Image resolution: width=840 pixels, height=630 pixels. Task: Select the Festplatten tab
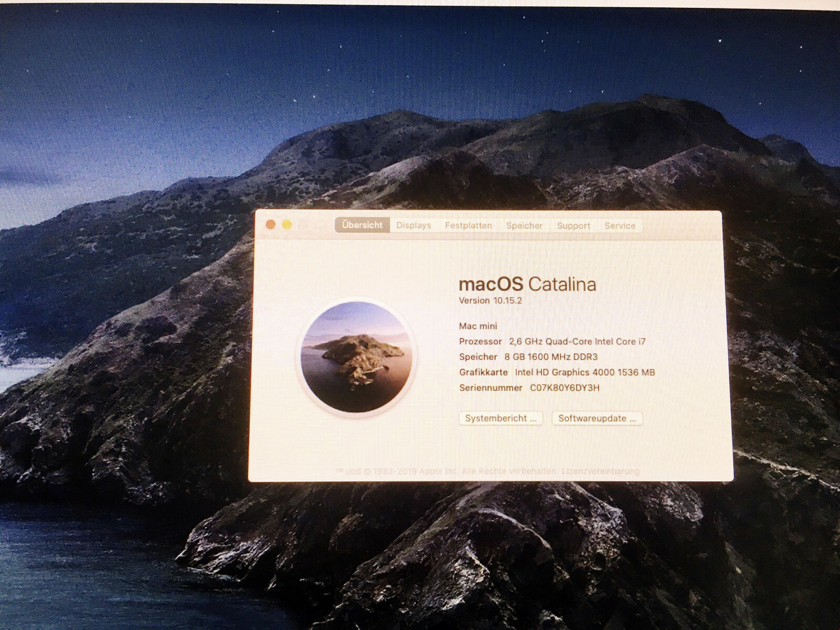point(468,225)
